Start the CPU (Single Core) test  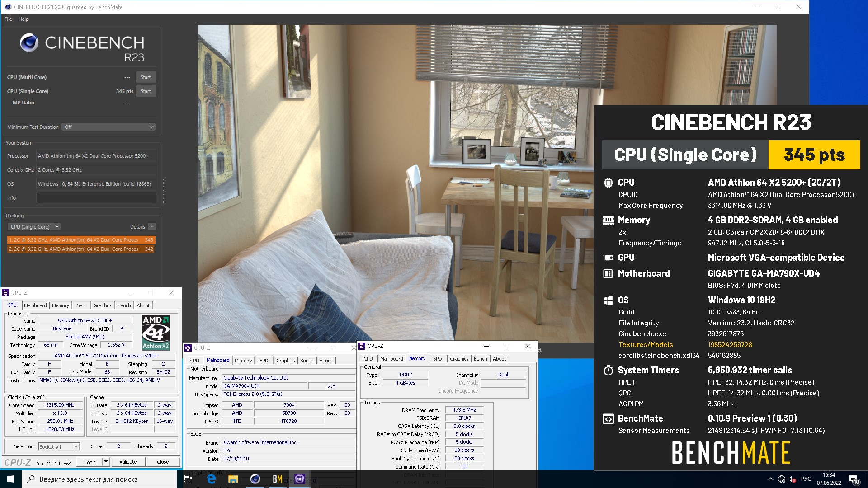(x=146, y=91)
